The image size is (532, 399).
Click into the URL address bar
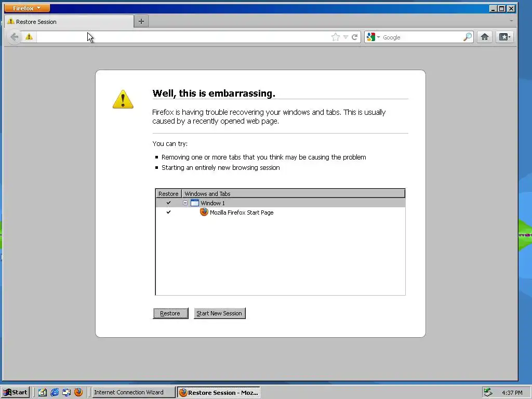pyautogui.click(x=183, y=37)
